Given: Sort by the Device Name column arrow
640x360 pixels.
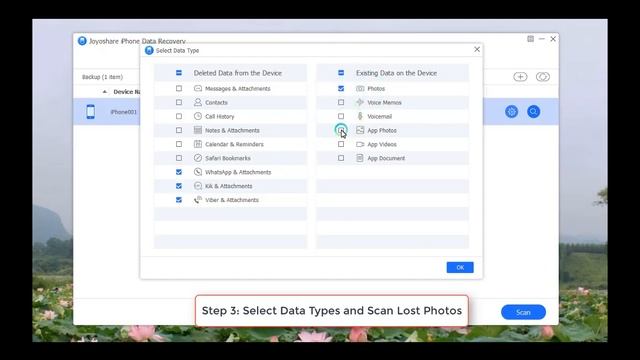Looking at the screenshot, I should coord(105,92).
